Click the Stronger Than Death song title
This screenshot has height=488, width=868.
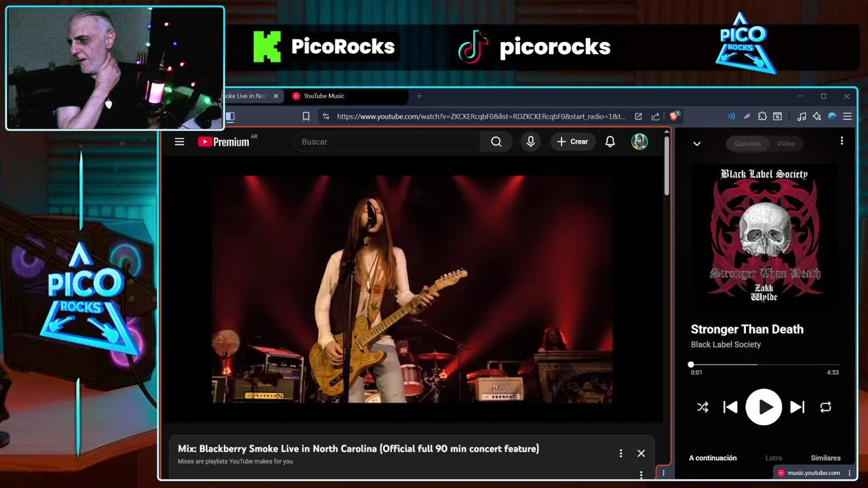click(747, 329)
